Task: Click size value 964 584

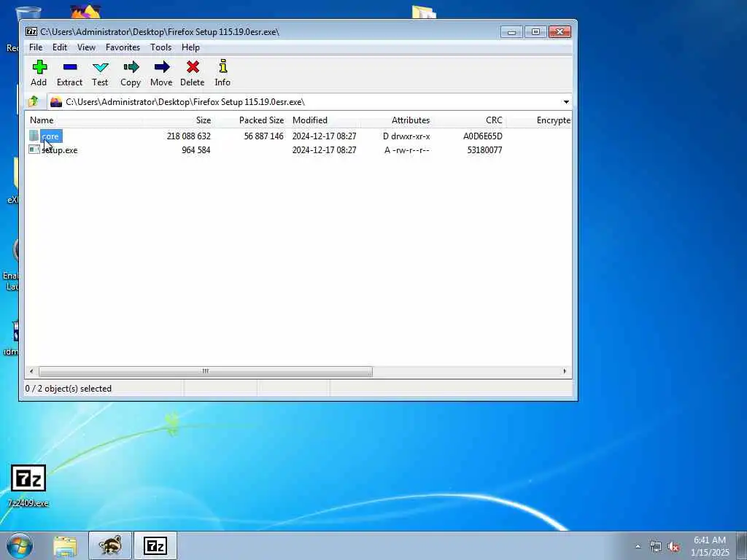Action: 196,150
